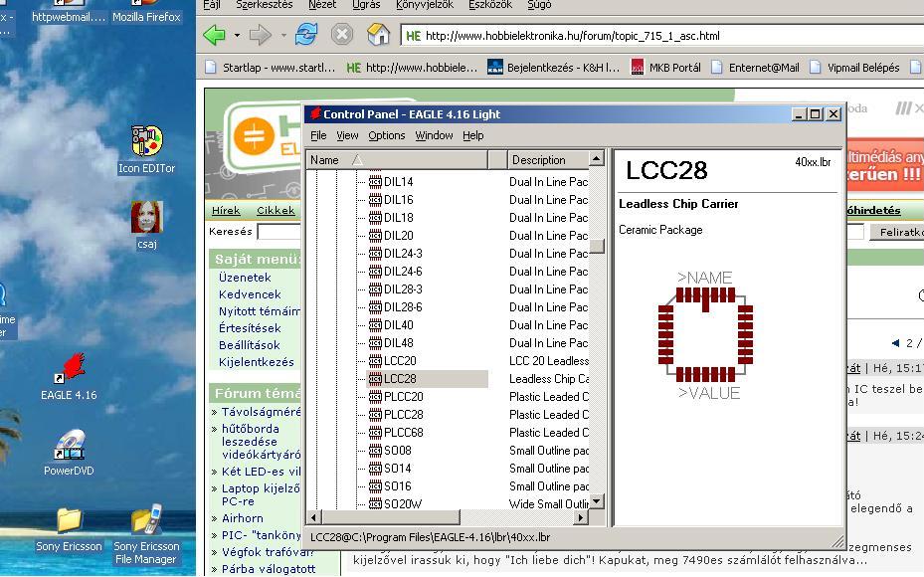This screenshot has width=924, height=577.
Task: Sort the list by the Name column header
Action: pos(397,160)
